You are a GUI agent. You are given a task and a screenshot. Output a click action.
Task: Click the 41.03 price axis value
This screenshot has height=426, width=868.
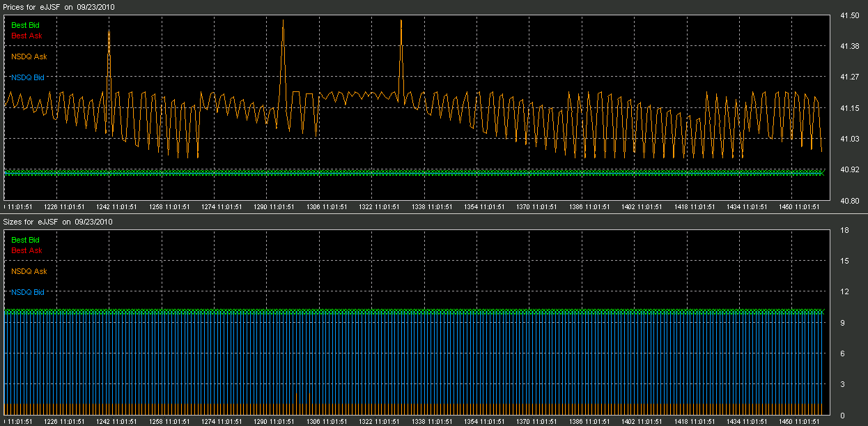tap(849, 139)
